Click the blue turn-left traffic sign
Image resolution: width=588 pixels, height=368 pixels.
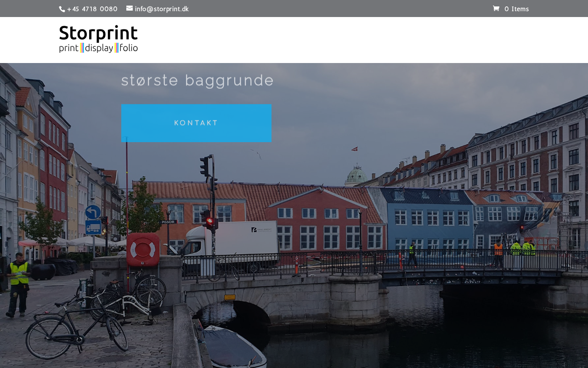coord(93,212)
